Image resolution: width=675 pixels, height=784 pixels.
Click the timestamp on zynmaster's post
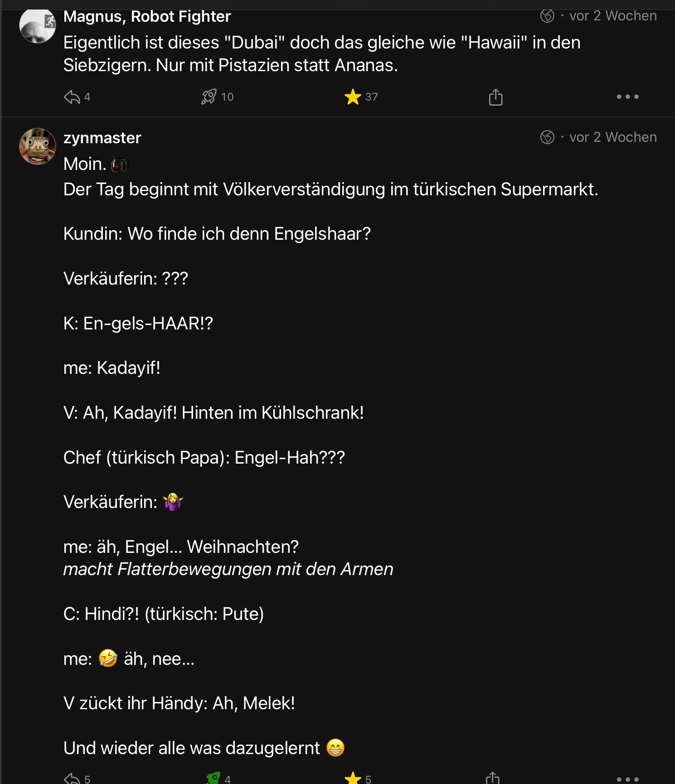click(x=613, y=137)
